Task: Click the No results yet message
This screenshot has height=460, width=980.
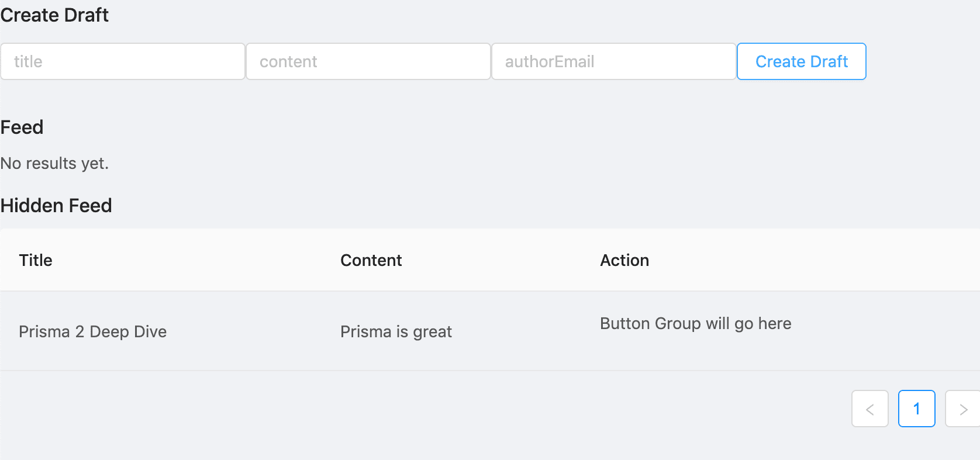Action: pos(54,164)
